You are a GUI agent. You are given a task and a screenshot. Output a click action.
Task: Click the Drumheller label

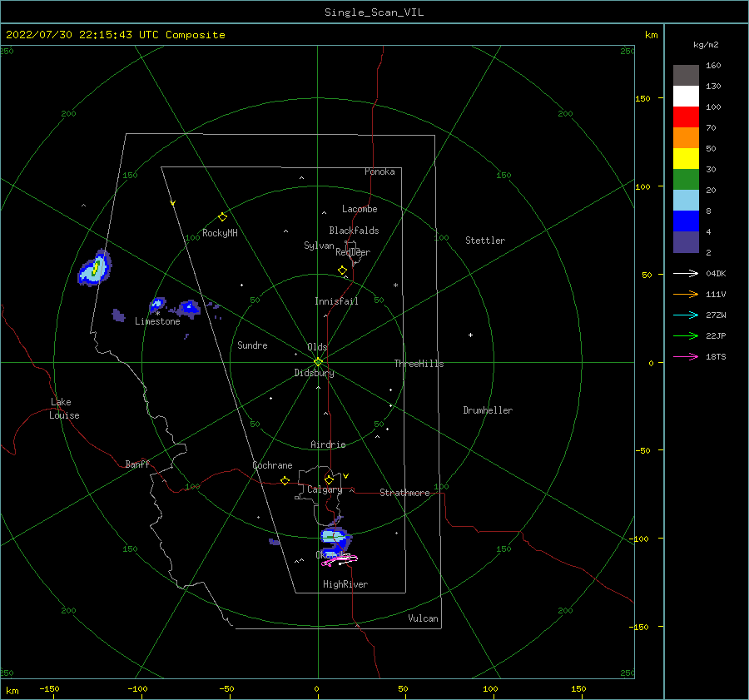[488, 410]
